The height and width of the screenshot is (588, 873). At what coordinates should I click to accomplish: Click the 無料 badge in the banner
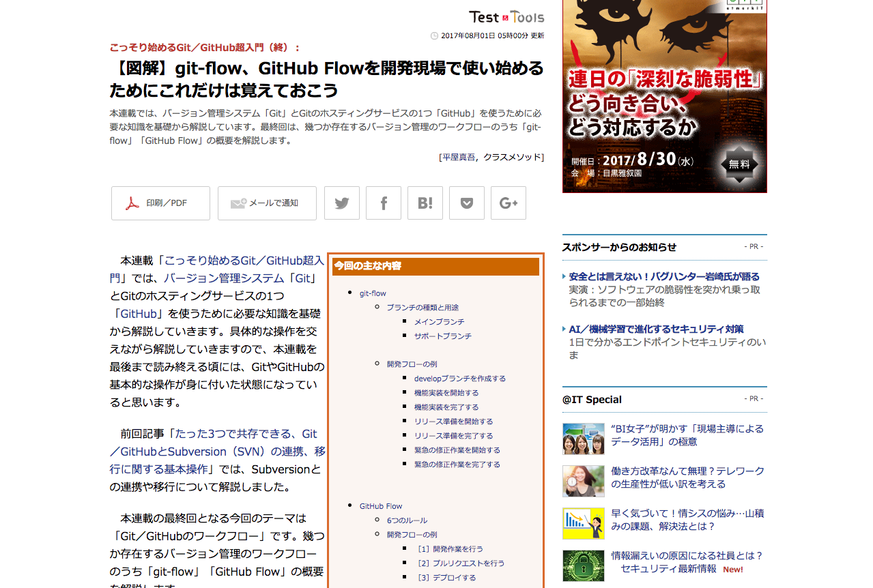pyautogui.click(x=739, y=164)
